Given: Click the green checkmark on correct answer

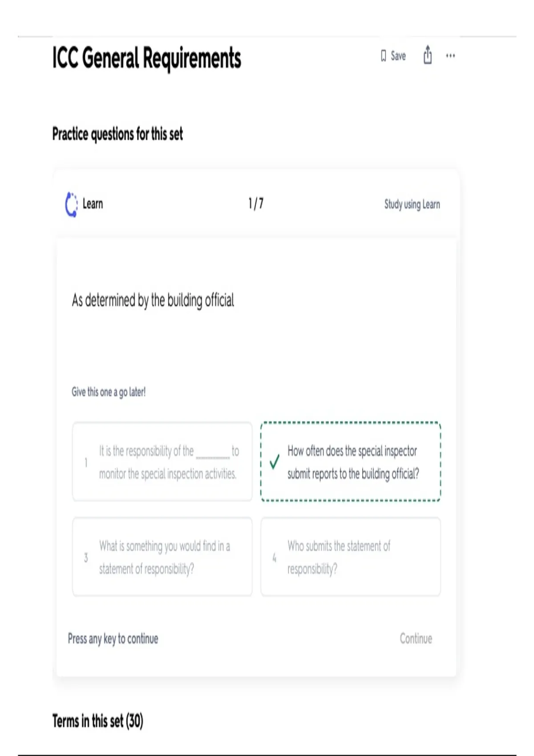Looking at the screenshot, I should coord(275,462).
